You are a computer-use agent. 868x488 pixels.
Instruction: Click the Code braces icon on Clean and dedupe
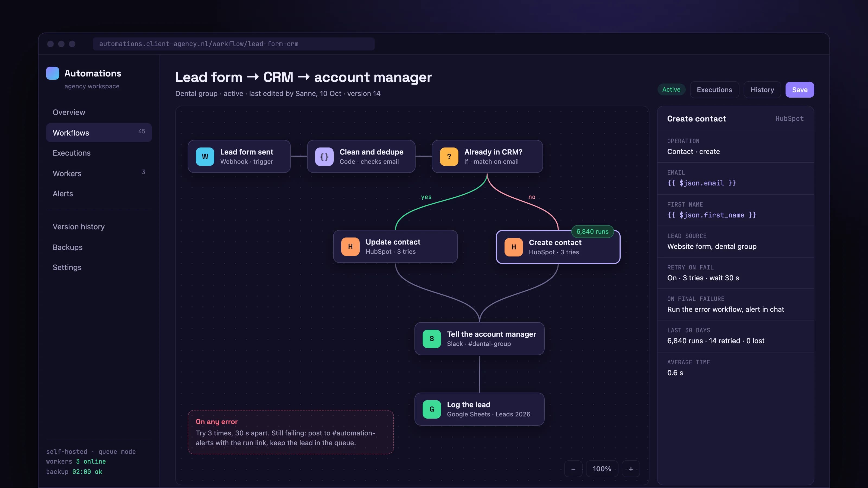[324, 157]
